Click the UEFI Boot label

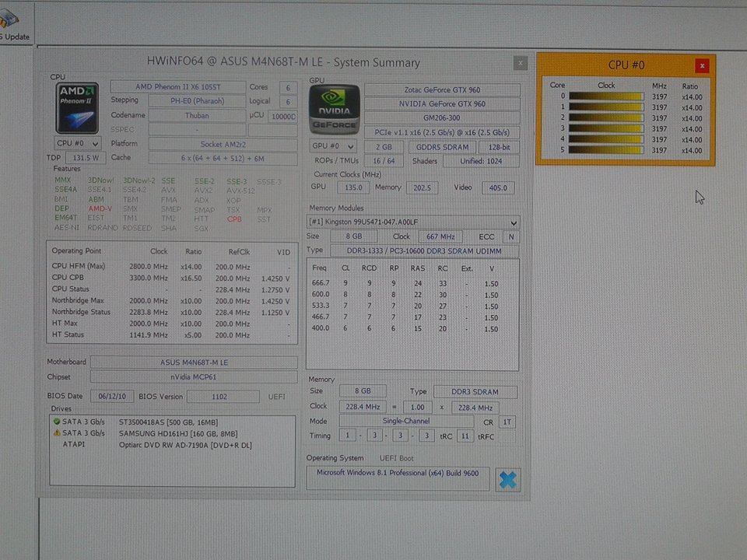point(396,458)
